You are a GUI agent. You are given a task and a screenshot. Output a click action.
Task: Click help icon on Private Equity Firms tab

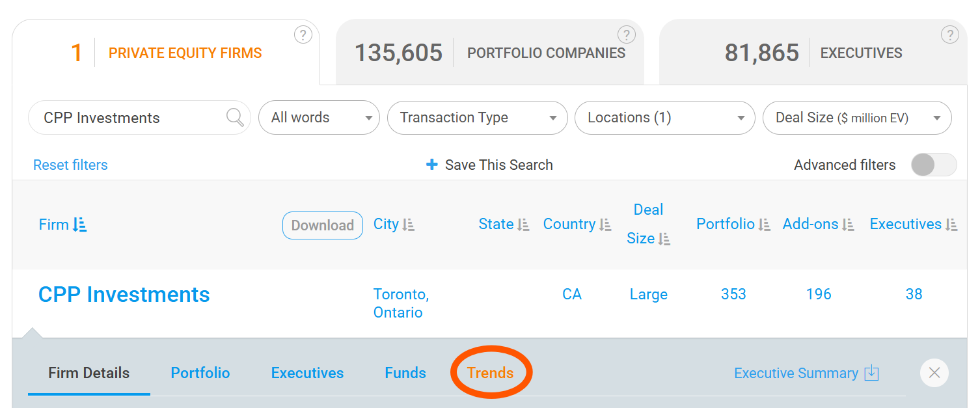303,35
